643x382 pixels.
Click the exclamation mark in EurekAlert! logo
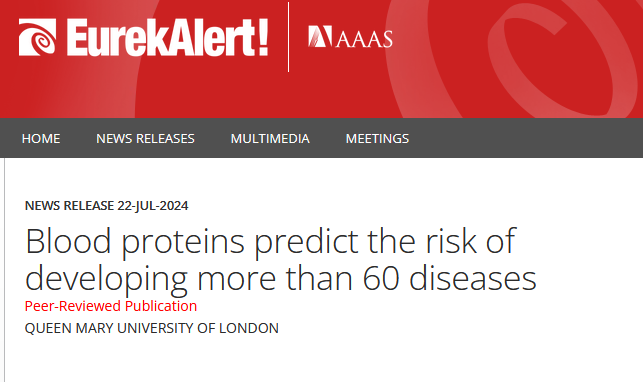263,37
